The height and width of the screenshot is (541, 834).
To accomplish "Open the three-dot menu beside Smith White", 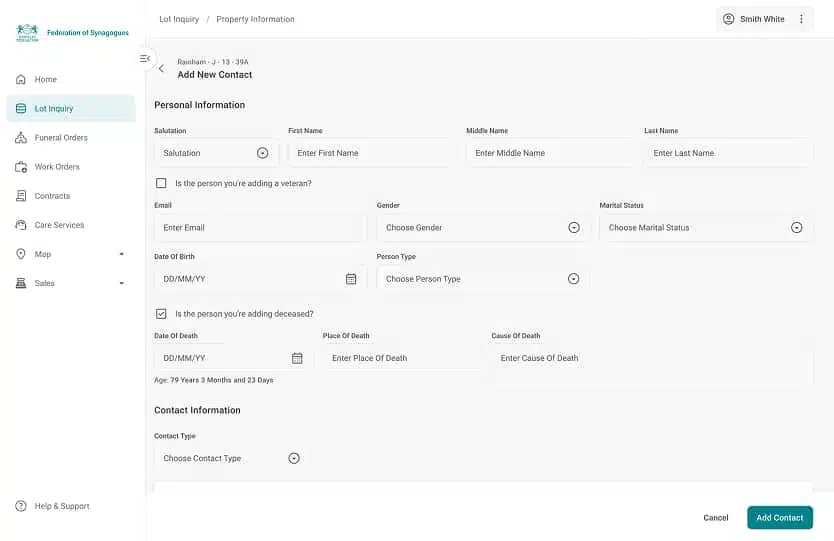I will click(801, 19).
